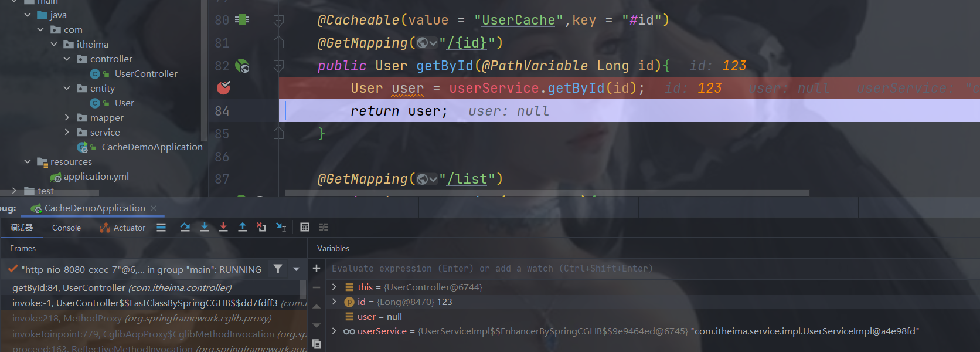Click the thread filter funnel icon
Viewport: 980px width, 352px height.
tap(278, 269)
